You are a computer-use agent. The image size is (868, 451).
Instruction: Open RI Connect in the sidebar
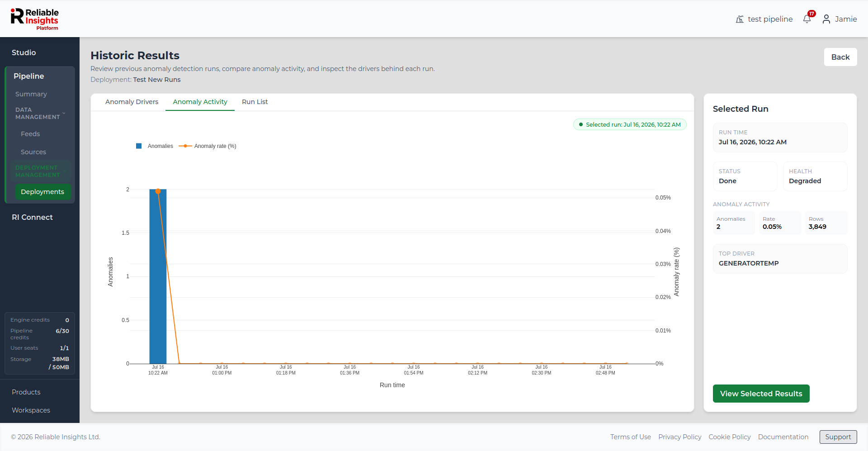click(32, 217)
